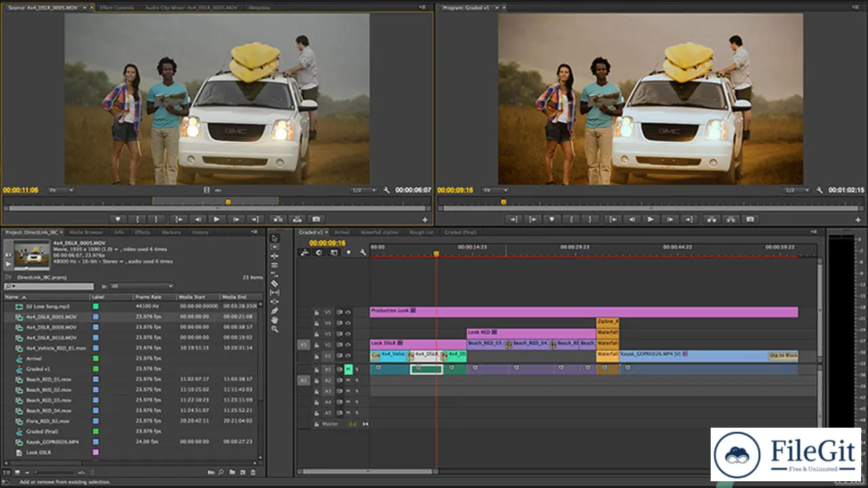Play the Source monitor clip
868x488 pixels.
point(217,219)
